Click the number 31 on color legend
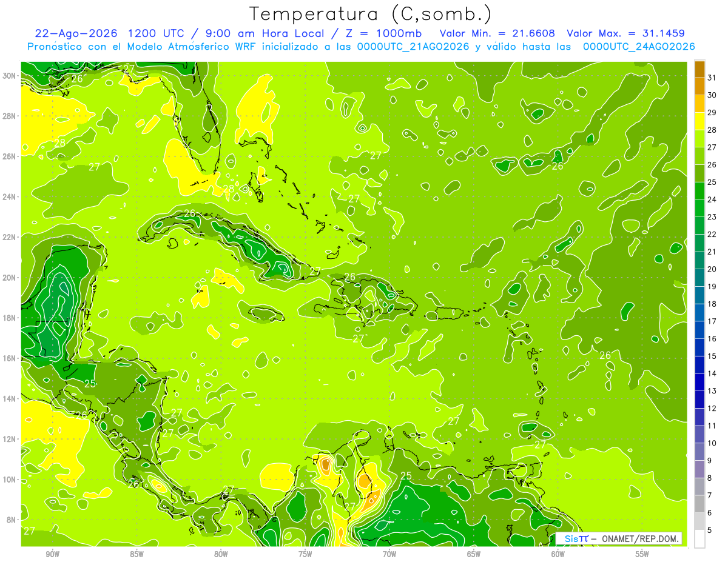Viewport: 728px width, 562px height. [712, 78]
